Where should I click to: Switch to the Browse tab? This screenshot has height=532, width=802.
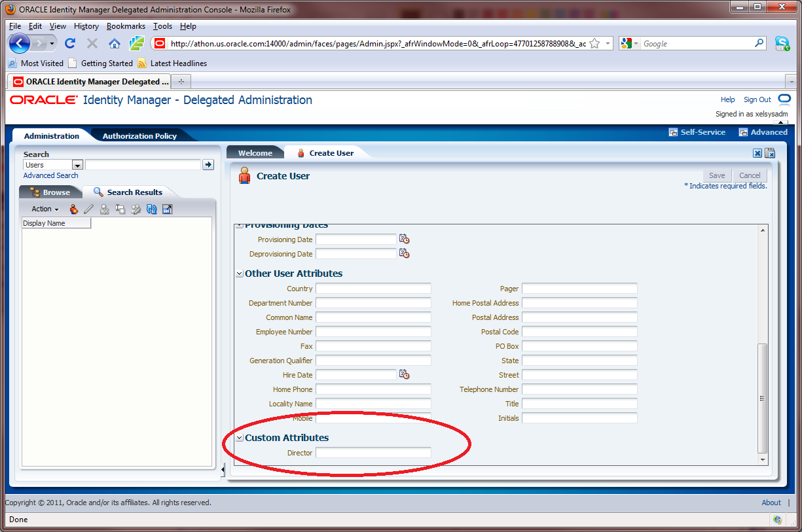56,192
